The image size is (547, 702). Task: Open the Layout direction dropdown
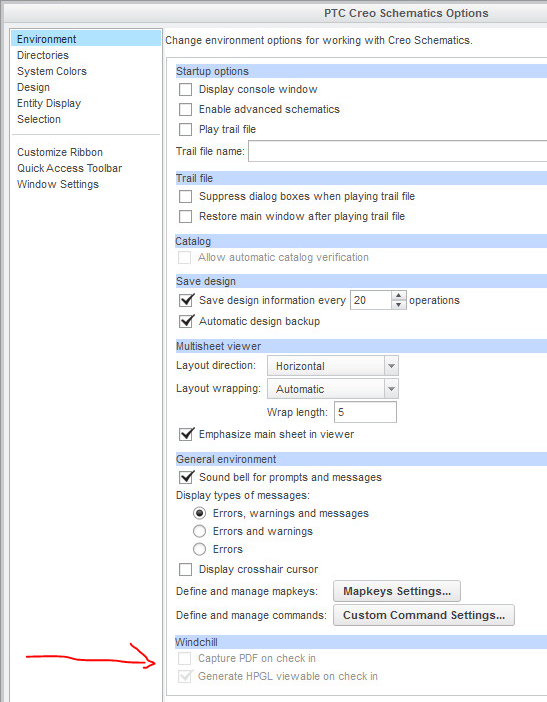[x=333, y=366]
